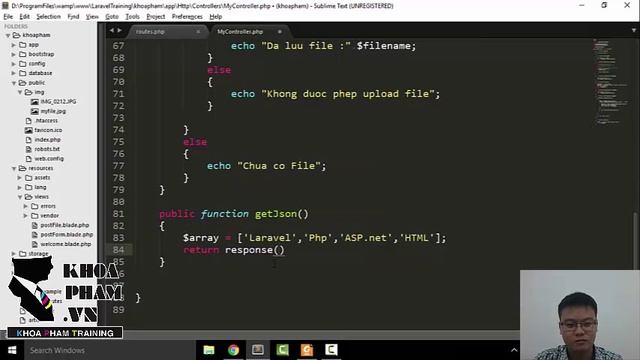Screen dimensions: 640x360
Task: Click the file icon beside index.php
Action: tap(29, 140)
